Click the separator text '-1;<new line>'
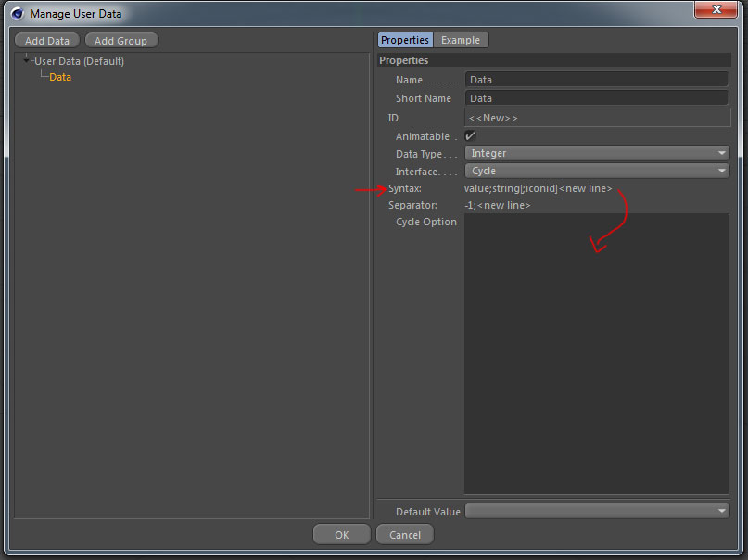This screenshot has height=560, width=748. coord(497,205)
